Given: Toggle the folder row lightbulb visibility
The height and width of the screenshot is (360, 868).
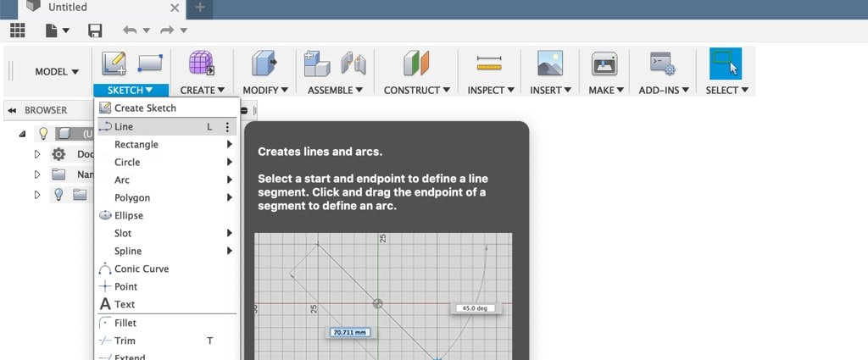Looking at the screenshot, I should pyautogui.click(x=58, y=194).
